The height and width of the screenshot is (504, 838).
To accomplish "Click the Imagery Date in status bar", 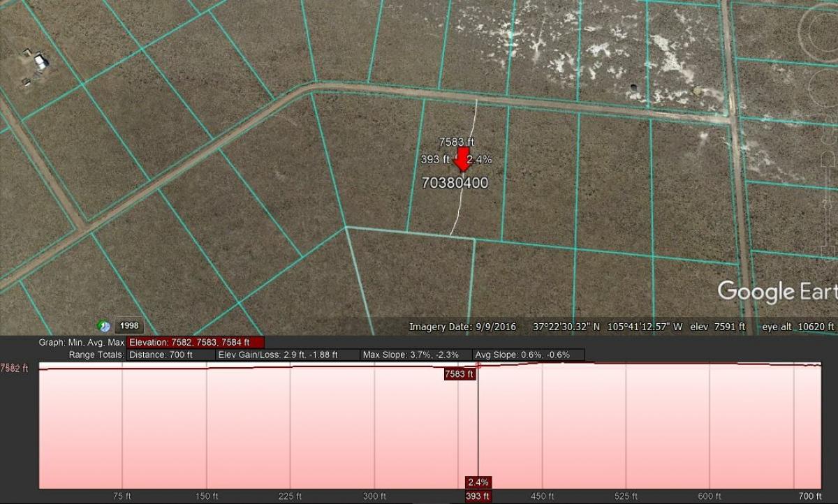I will coord(464,327).
